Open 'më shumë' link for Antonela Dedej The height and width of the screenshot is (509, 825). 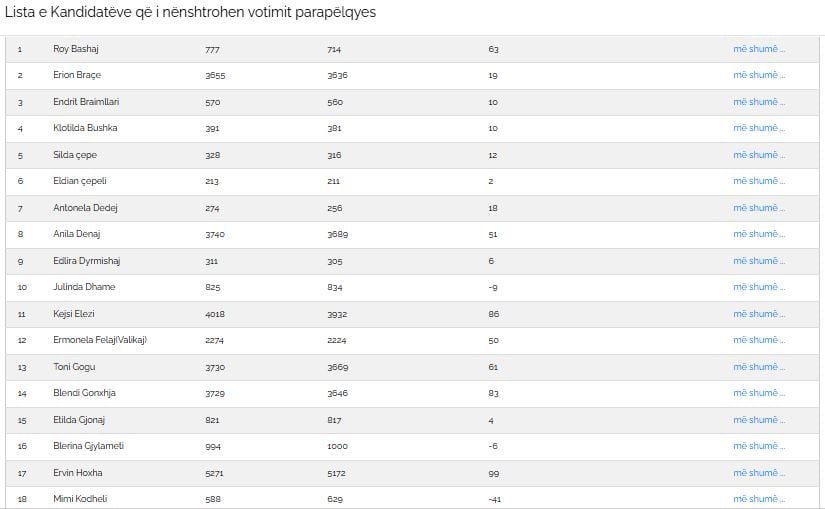click(759, 208)
